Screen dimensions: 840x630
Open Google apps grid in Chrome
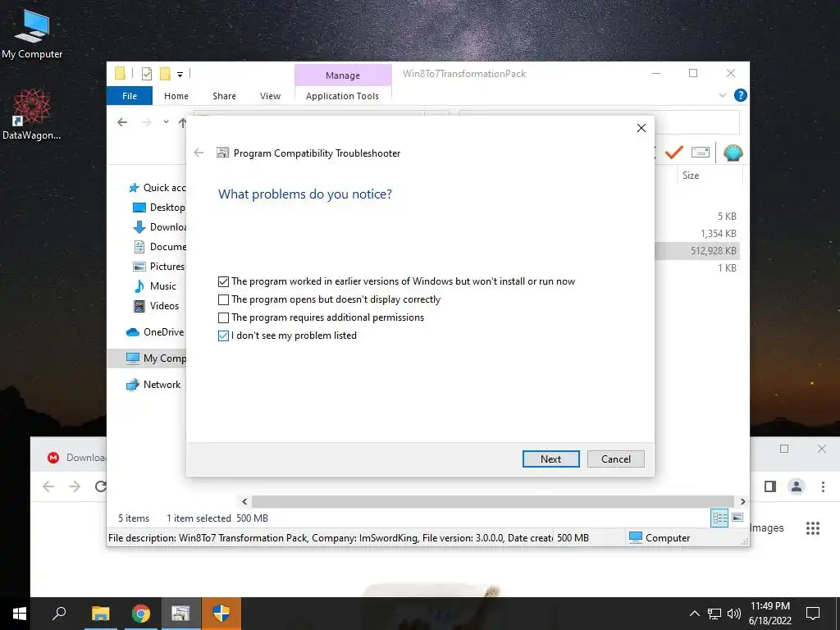[813, 528]
